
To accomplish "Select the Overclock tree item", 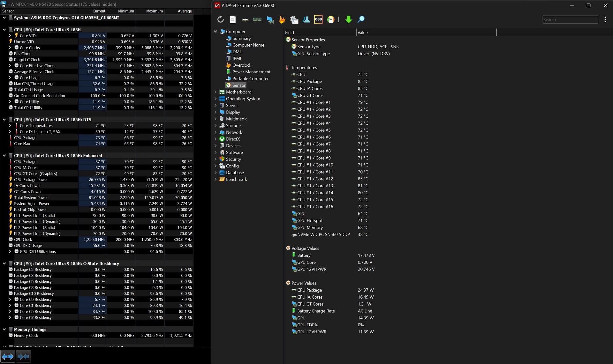I will (242, 65).
